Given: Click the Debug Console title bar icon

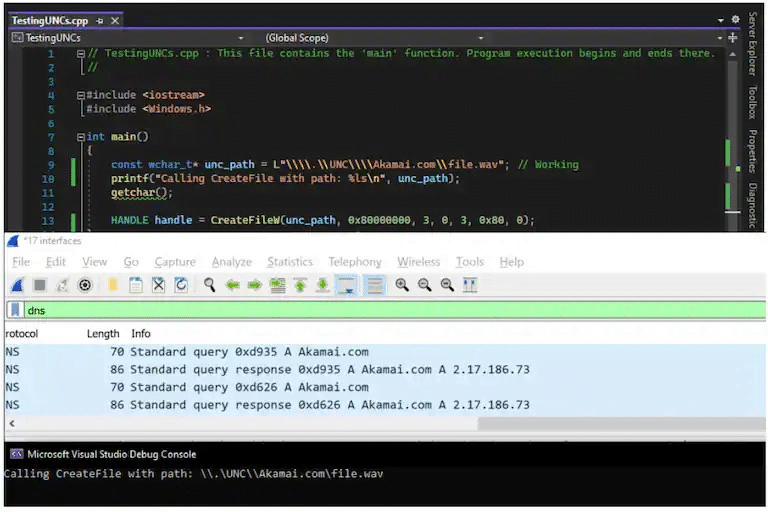Looking at the screenshot, I should 17,454.
